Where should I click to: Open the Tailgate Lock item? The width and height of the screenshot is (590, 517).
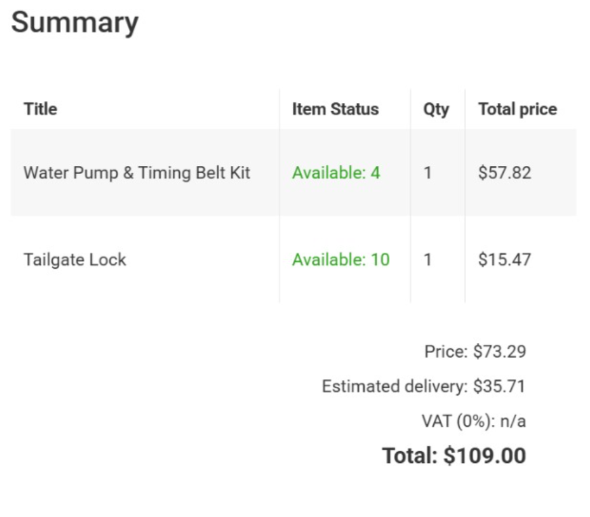point(75,260)
